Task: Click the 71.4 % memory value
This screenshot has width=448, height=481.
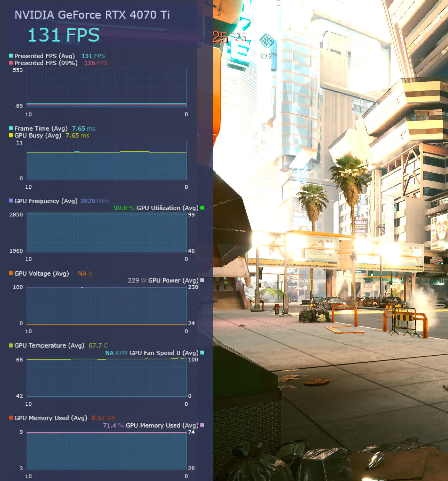Action: 113,425
